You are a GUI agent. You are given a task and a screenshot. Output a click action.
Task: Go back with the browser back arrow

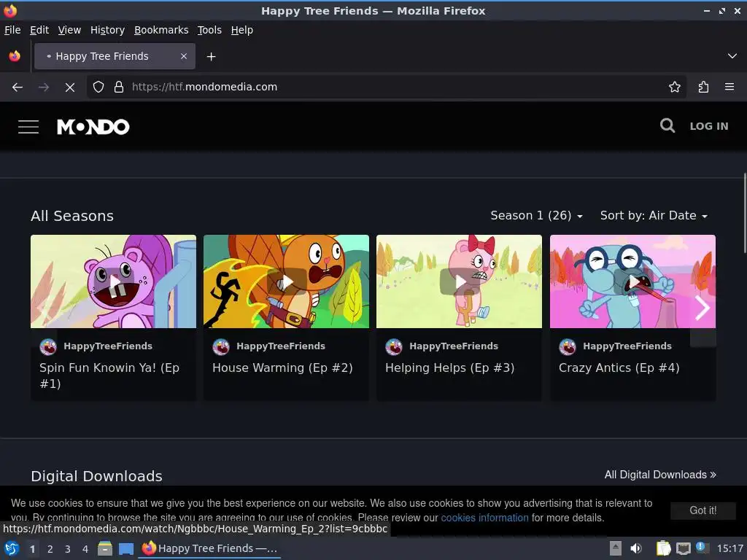coord(18,87)
